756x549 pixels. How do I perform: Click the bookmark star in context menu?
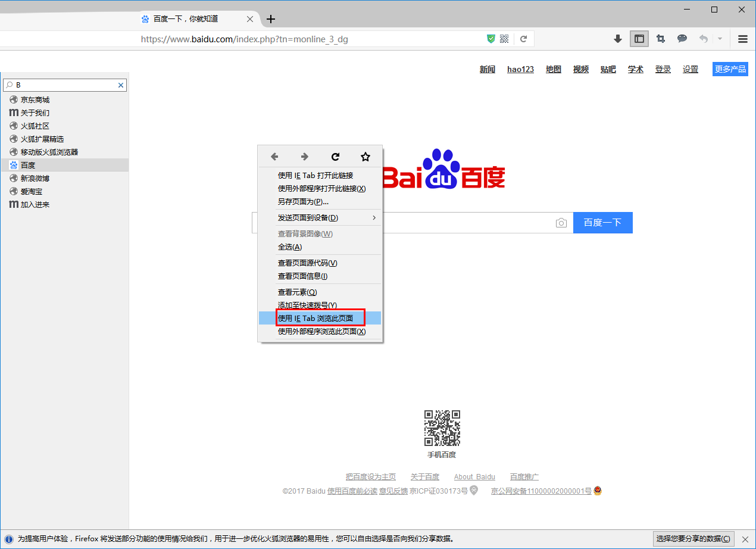tap(365, 157)
